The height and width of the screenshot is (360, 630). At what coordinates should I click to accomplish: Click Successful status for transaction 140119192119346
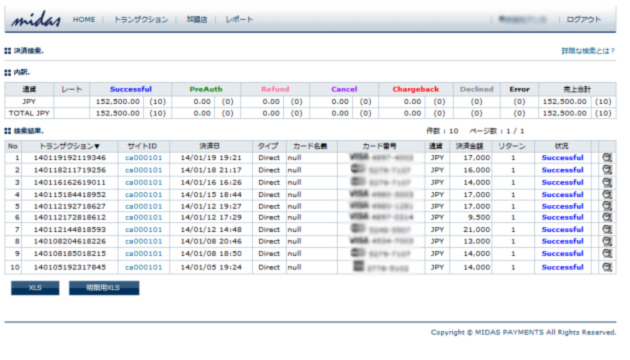coord(562,158)
